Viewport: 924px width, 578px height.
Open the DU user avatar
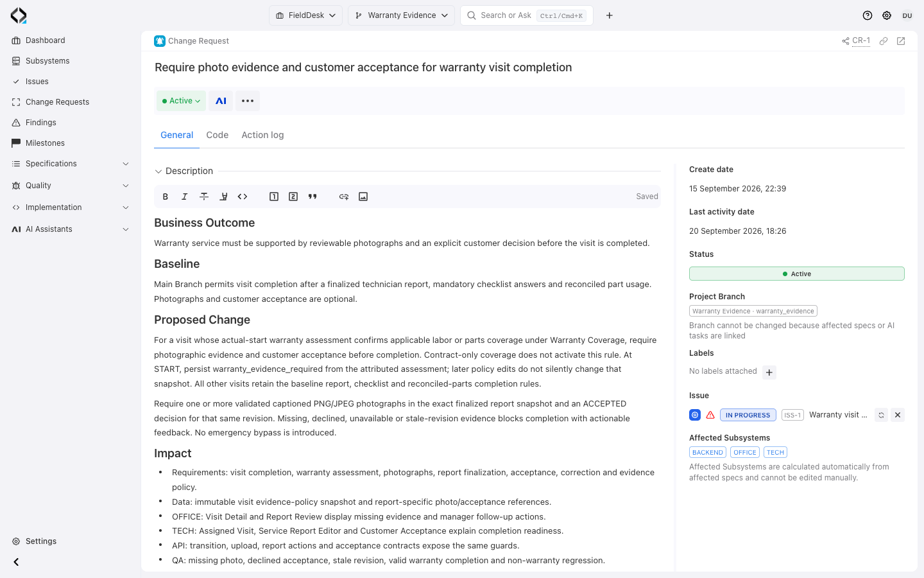[907, 15]
